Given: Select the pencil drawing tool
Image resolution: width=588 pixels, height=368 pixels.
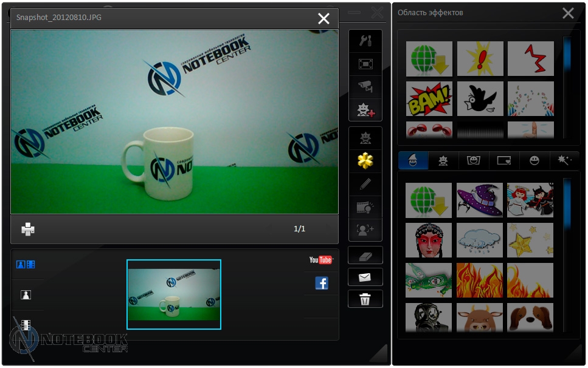Looking at the screenshot, I should pyautogui.click(x=365, y=184).
